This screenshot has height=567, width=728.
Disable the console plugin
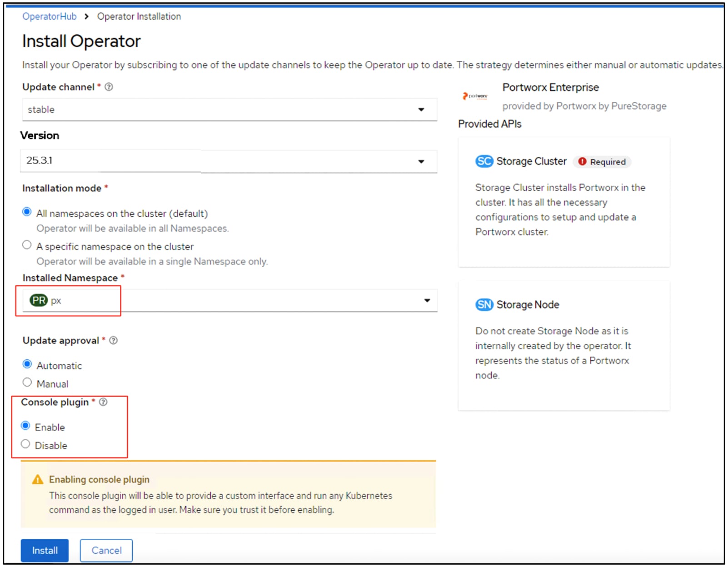tap(26, 444)
